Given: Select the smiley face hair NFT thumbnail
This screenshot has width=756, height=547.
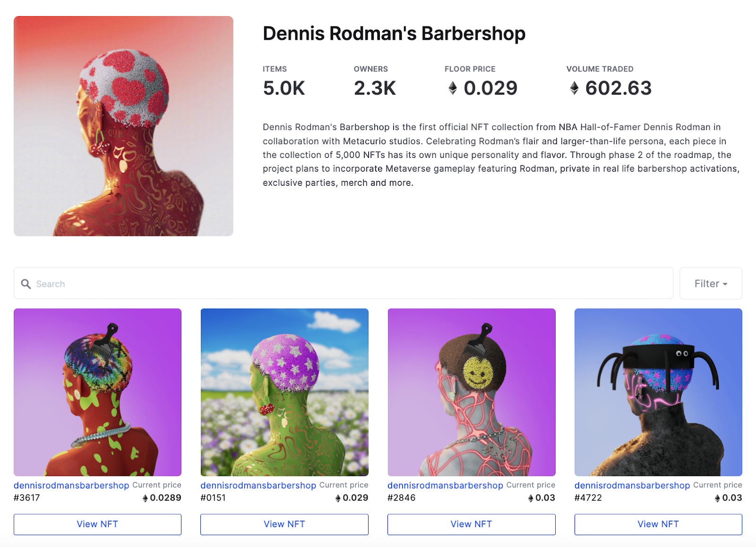Looking at the screenshot, I should pos(472,392).
